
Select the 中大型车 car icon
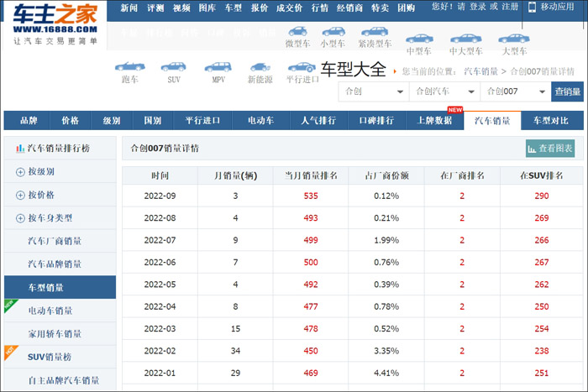click(465, 39)
